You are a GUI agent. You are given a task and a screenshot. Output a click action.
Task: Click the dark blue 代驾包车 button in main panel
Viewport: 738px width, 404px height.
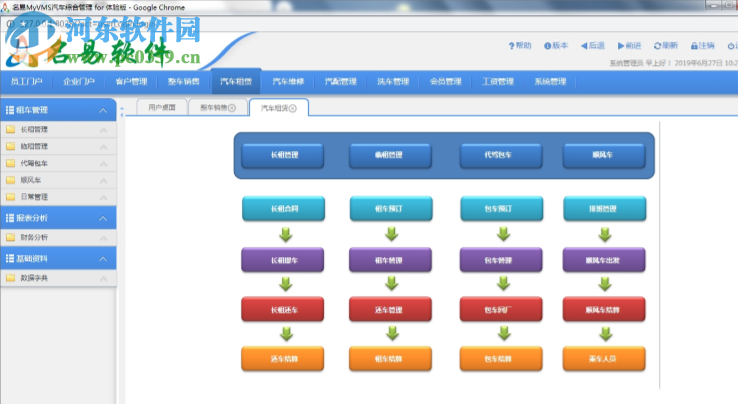coord(501,155)
